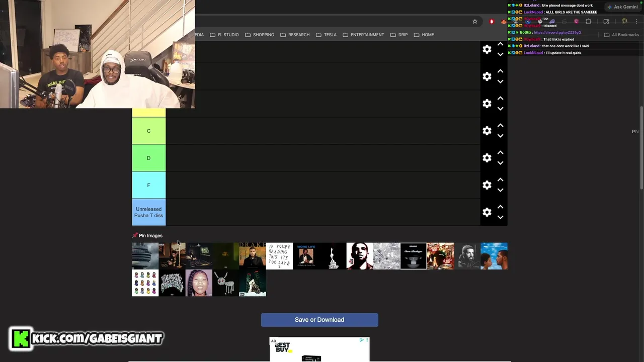Pick the For All The Dogs cover
The image size is (644, 362).
[225, 283]
